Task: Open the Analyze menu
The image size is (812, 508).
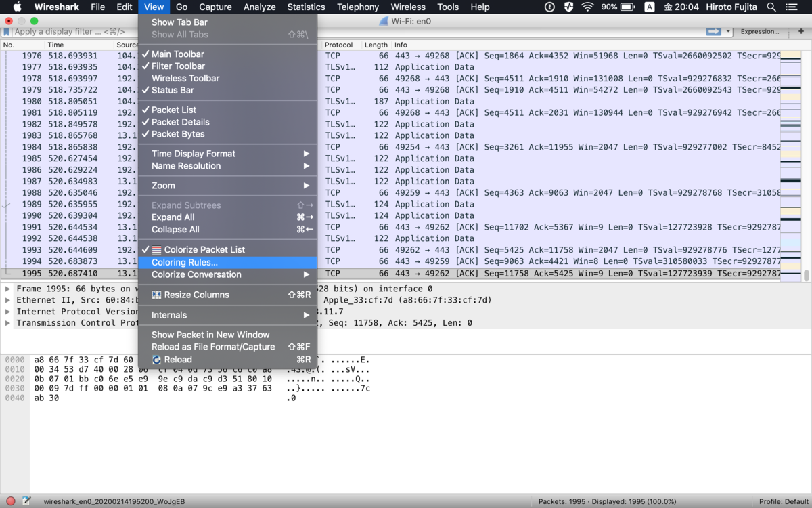Action: pos(260,7)
